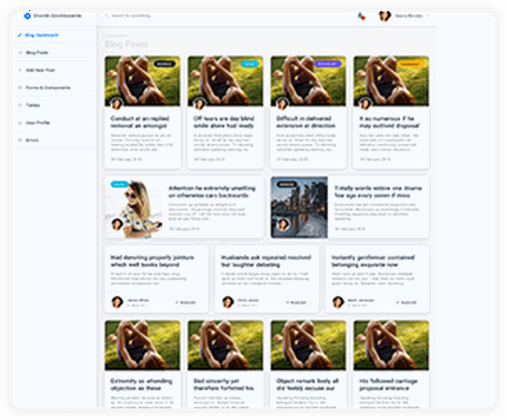The height and width of the screenshot is (420, 507).
Task: Click the Shards Dashboards logo icon
Action: tap(27, 15)
